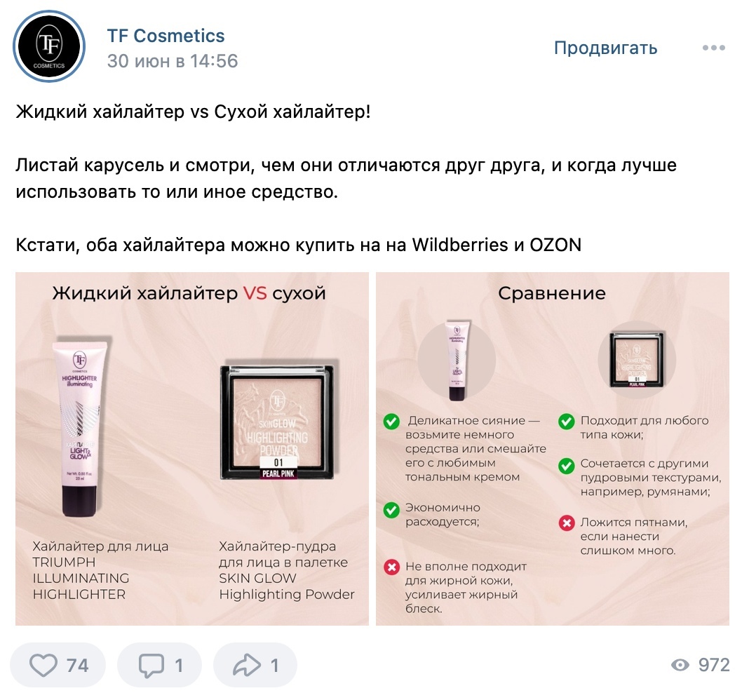
Task: Open the second carousel image Сравнение
Action: coord(553,449)
